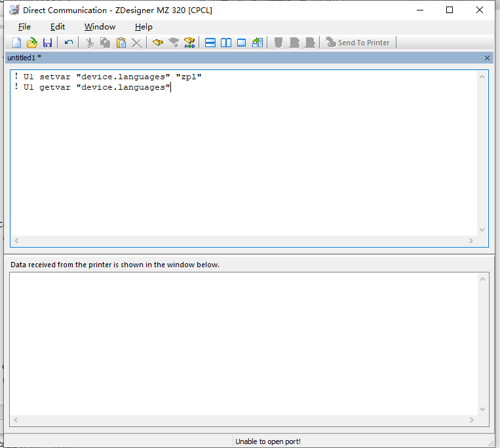The height and width of the screenshot is (448, 500).
Task: Click the received data down scroll arrow
Action: (x=482, y=409)
